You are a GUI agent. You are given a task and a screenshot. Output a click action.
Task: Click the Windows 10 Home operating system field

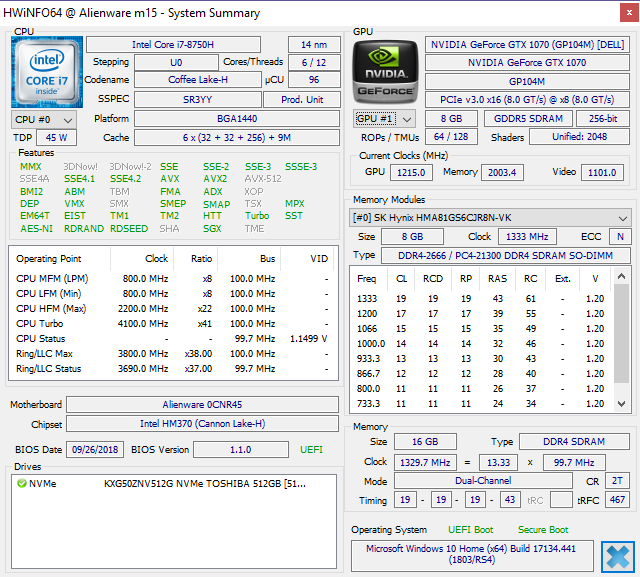click(472, 555)
